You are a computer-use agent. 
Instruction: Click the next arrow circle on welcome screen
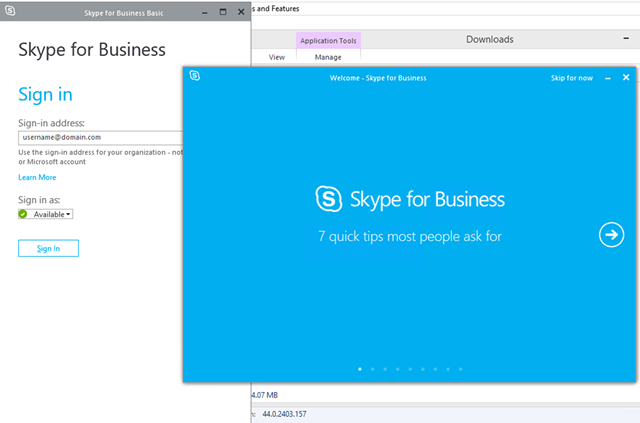point(610,234)
